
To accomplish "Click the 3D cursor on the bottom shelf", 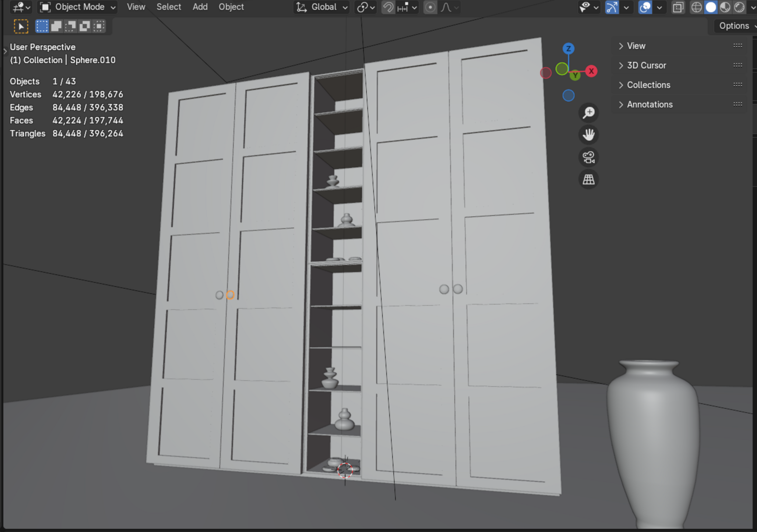I will 345,471.
